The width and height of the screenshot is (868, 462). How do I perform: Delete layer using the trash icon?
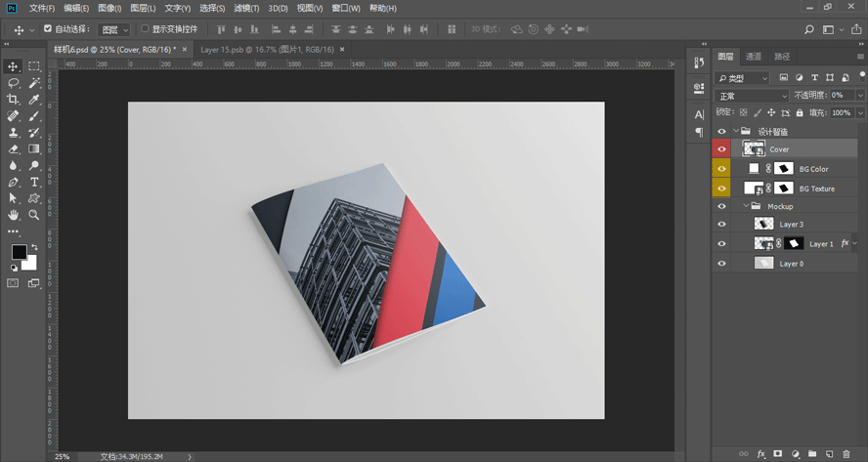click(x=846, y=454)
